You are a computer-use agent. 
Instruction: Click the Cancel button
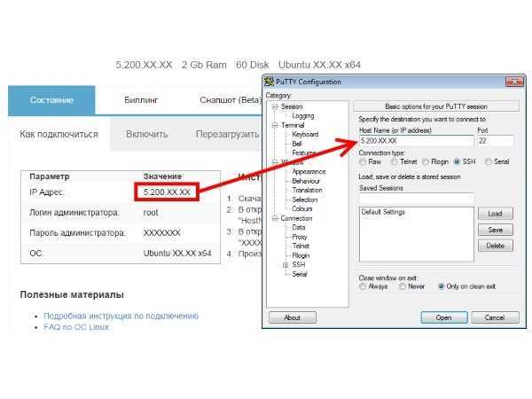point(495,318)
